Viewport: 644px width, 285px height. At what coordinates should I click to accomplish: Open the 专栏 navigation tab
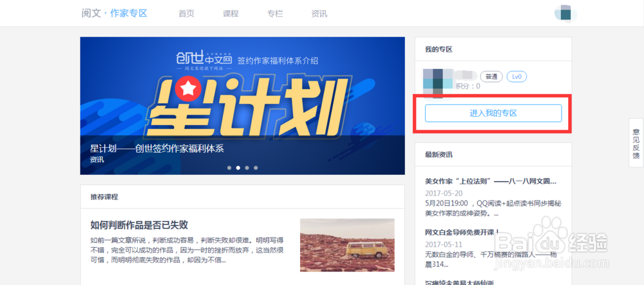(275, 14)
